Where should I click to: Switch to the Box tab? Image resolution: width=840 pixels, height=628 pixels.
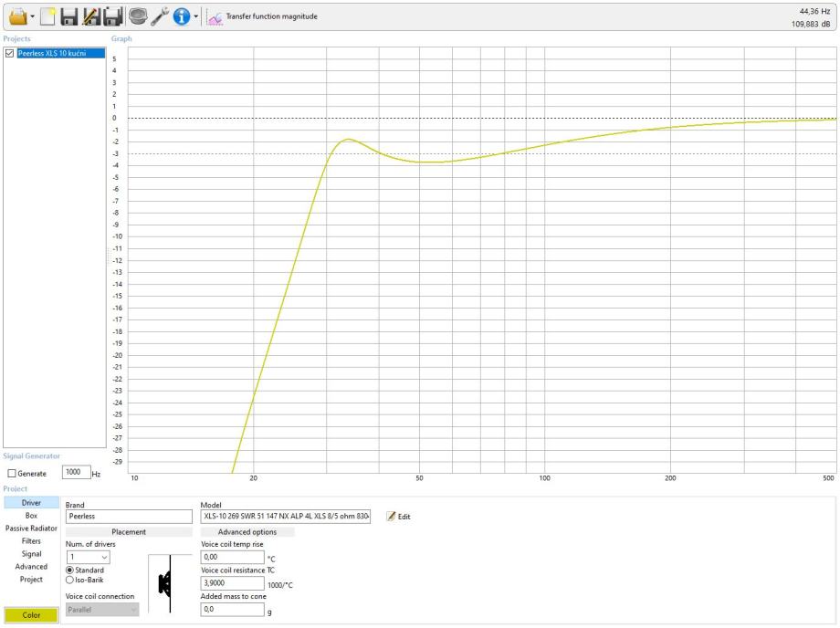click(x=31, y=516)
